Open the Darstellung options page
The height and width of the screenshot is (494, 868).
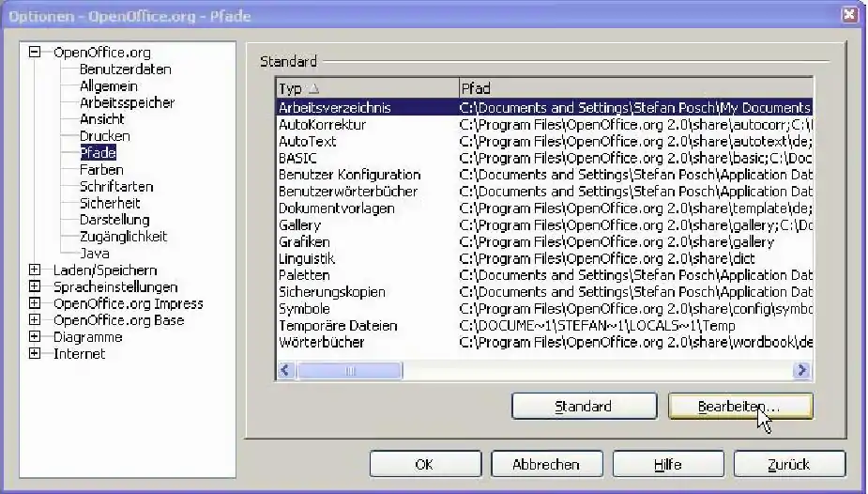[x=114, y=220]
